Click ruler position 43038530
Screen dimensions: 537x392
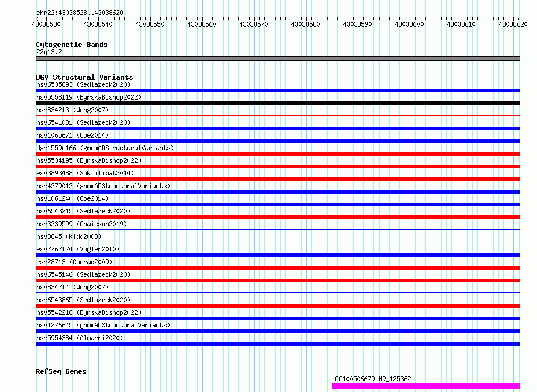(x=46, y=24)
